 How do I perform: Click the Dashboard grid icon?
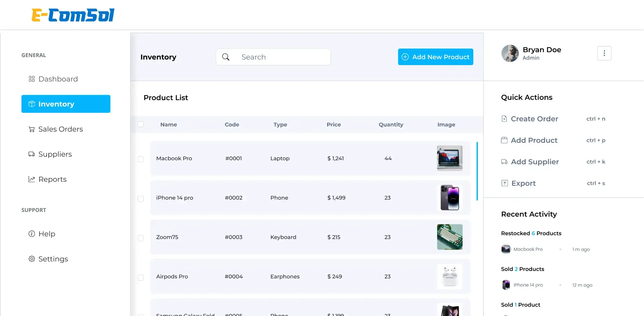[32, 79]
